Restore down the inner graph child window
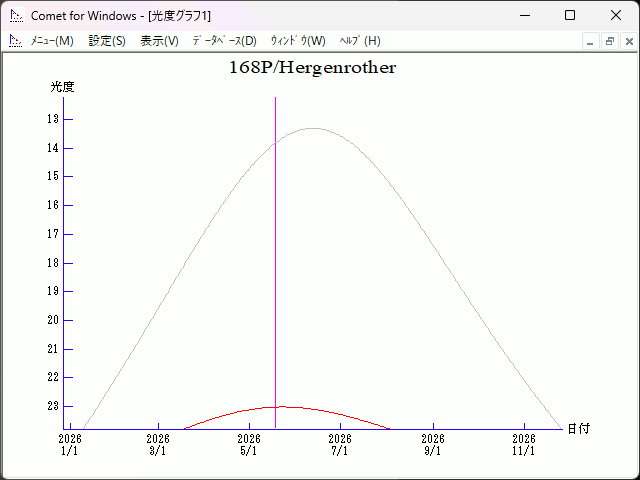This screenshot has width=640, height=480. coord(610,41)
